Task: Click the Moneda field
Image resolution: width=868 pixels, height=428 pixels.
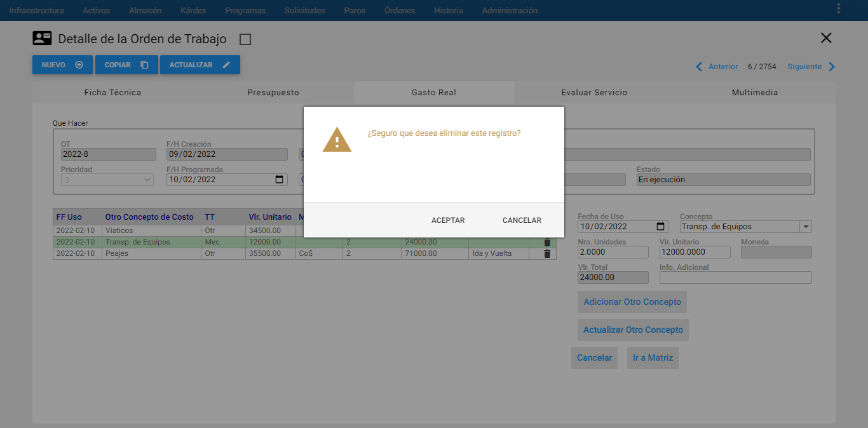Action: click(776, 252)
